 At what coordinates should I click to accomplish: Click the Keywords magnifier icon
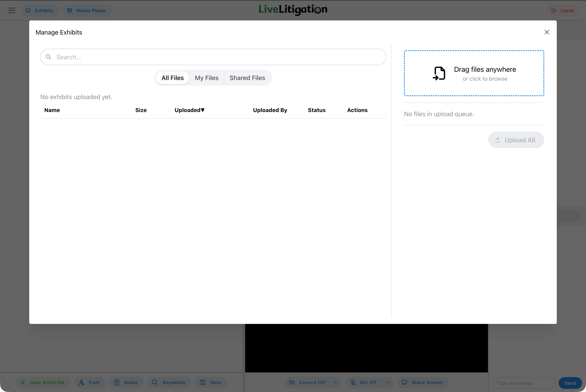pyautogui.click(x=155, y=382)
